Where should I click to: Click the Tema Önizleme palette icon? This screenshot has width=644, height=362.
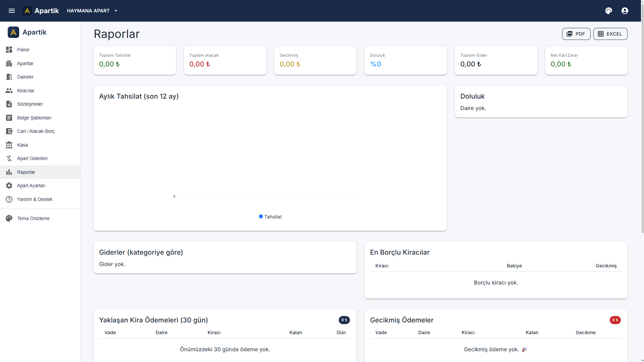click(9, 218)
